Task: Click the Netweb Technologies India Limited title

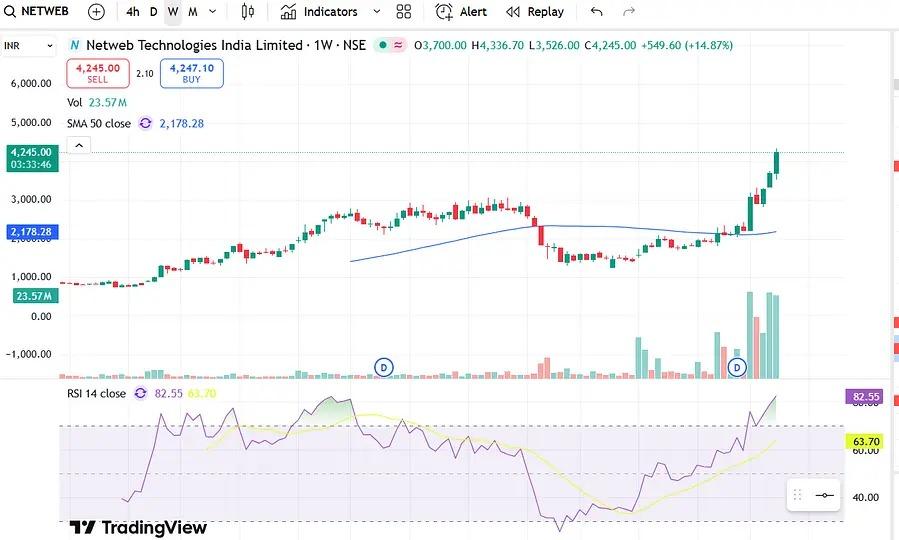Action: pos(194,45)
